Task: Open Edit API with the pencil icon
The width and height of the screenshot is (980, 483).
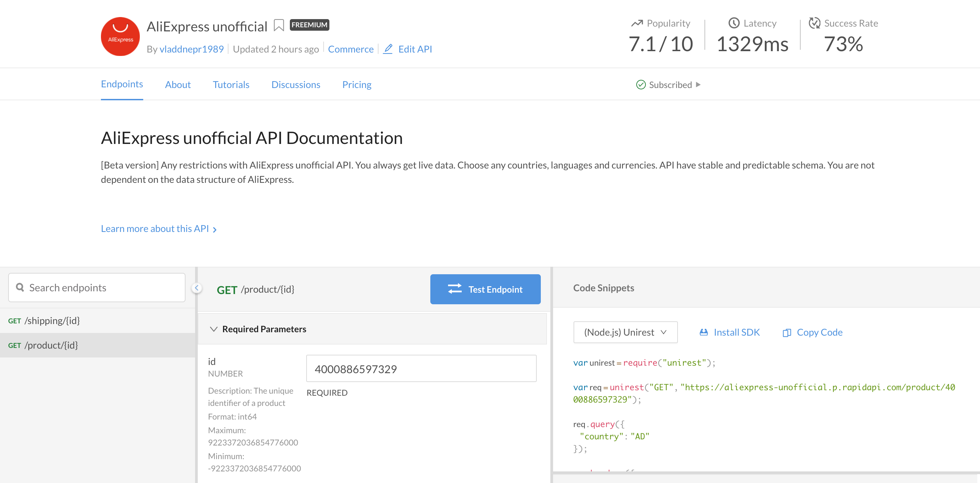Action: coord(388,49)
